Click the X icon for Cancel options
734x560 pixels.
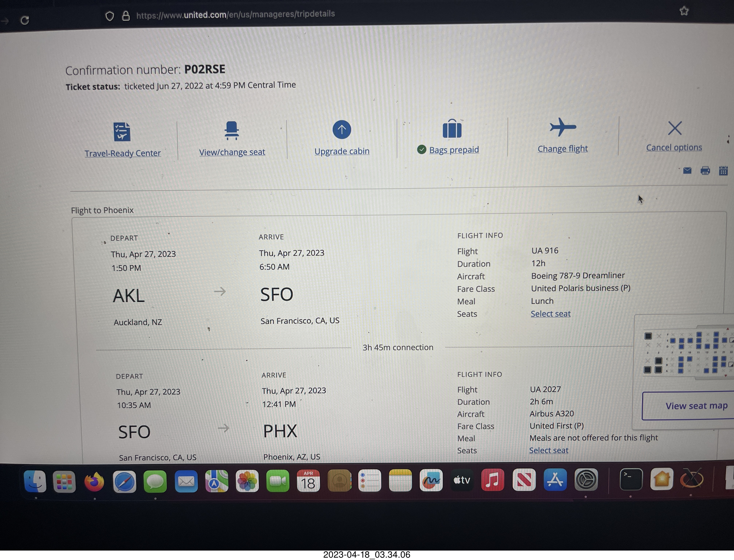point(675,128)
